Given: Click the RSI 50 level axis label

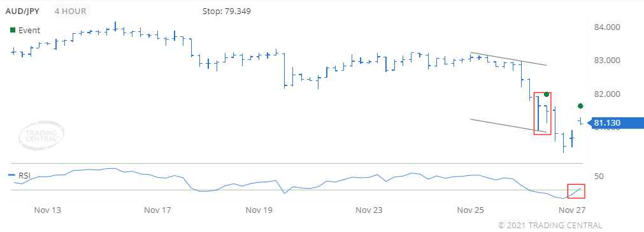Looking at the screenshot, I should pos(599,177).
